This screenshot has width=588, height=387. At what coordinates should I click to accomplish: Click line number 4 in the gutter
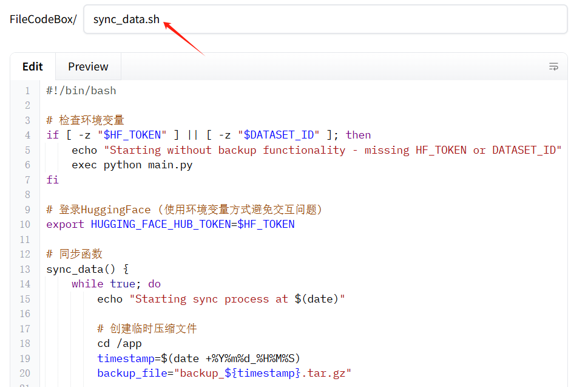tap(27, 135)
